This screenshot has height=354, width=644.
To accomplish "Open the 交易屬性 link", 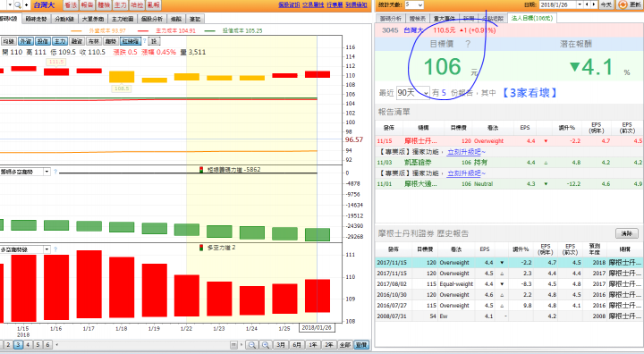I will (x=313, y=5).
